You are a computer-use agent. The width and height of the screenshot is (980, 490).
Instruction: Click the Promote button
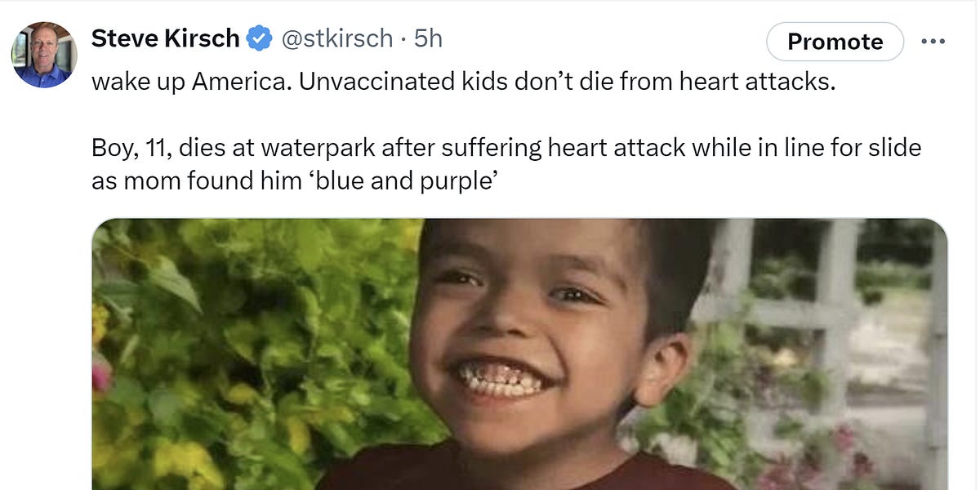coord(835,42)
